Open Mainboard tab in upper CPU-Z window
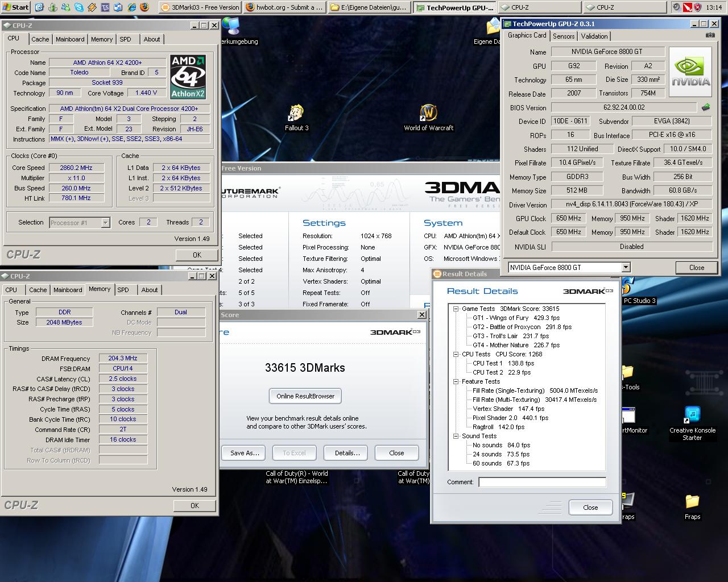728x582 pixels. (x=70, y=39)
